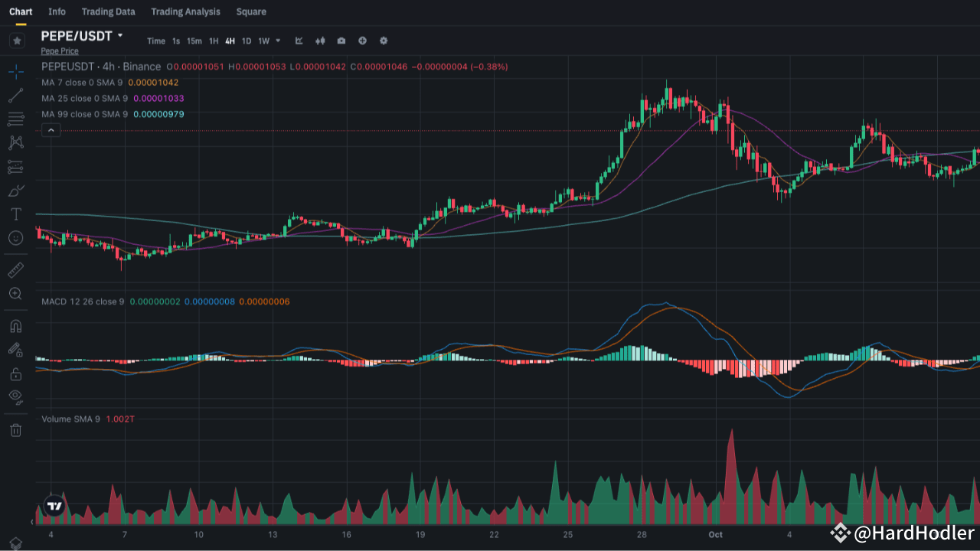
Task: Activate the zoom-in magnifier tool
Action: click(x=15, y=293)
